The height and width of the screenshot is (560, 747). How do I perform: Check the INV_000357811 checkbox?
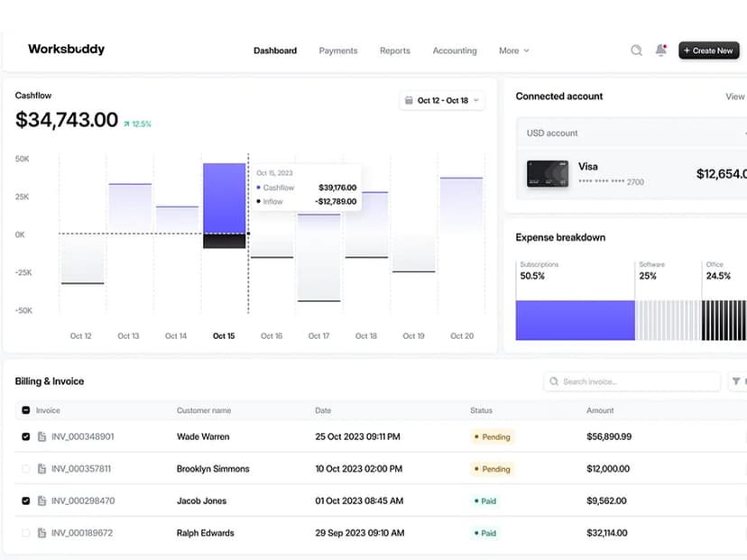click(x=26, y=469)
